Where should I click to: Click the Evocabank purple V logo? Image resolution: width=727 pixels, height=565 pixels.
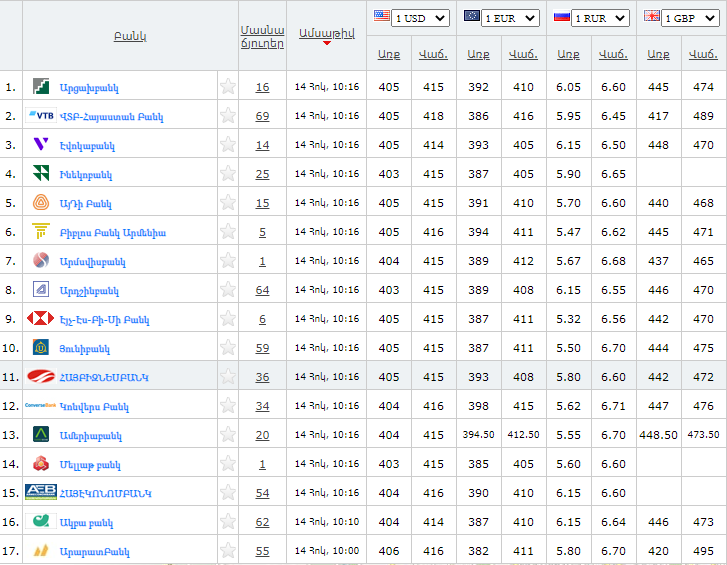pyautogui.click(x=41, y=145)
